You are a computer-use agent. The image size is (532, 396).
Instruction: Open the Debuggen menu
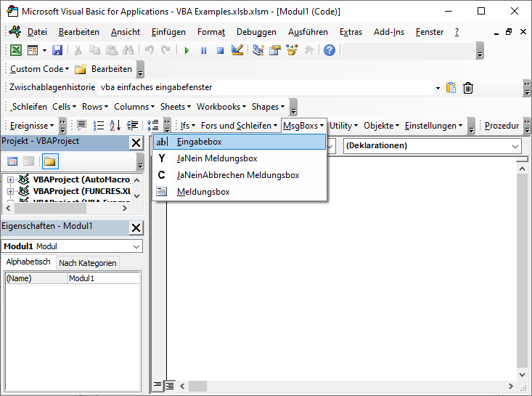point(256,32)
